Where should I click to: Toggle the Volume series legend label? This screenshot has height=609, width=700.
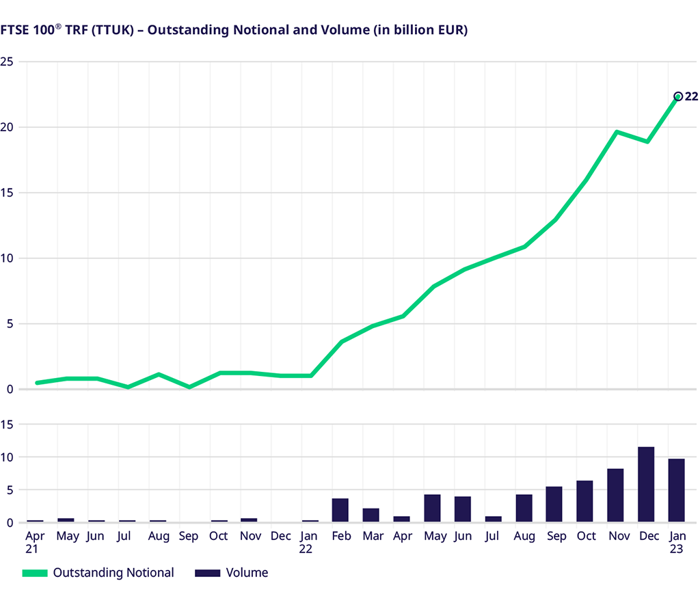(247, 573)
